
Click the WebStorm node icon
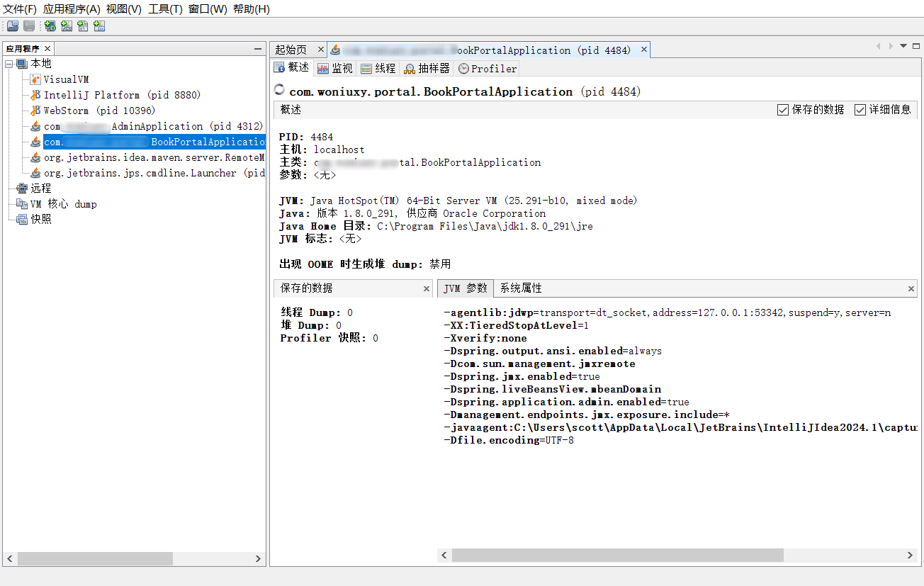point(35,111)
